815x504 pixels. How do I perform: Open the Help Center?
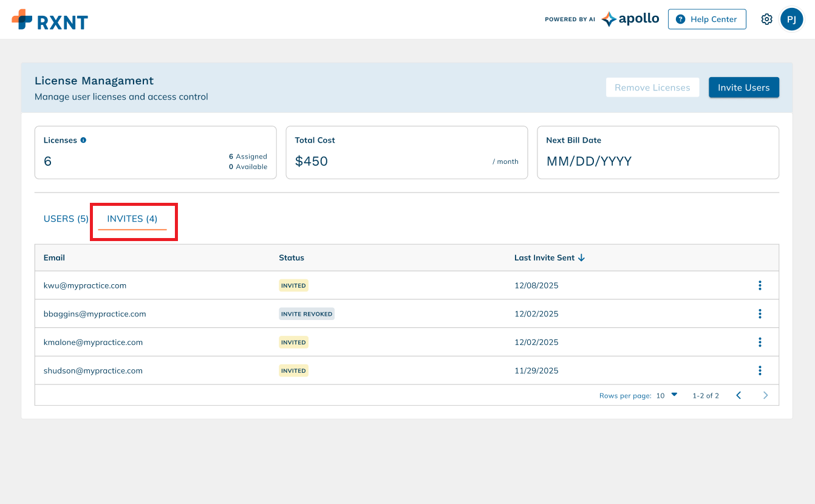pos(707,19)
